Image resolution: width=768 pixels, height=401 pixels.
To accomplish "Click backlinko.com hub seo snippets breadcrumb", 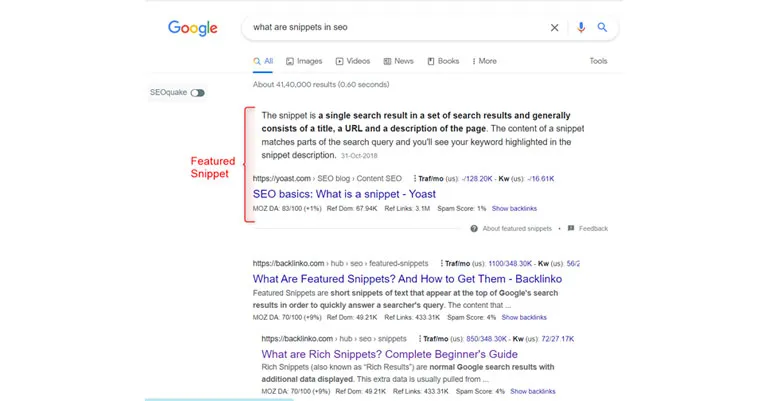I will pos(334,339).
